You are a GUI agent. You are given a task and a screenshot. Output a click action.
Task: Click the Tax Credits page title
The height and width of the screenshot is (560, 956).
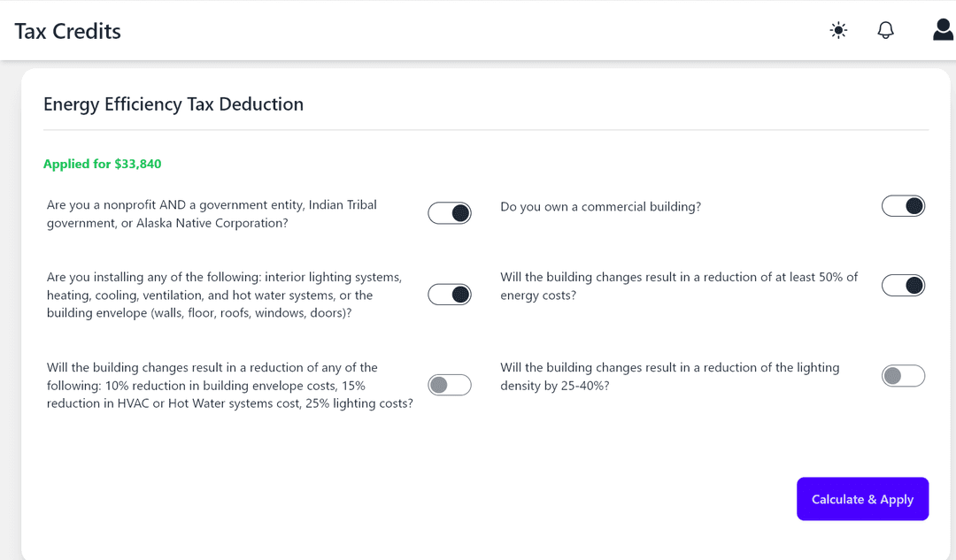(67, 31)
